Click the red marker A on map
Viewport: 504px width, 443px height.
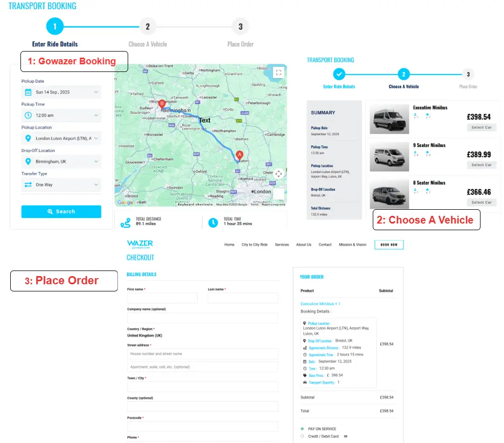239,155
